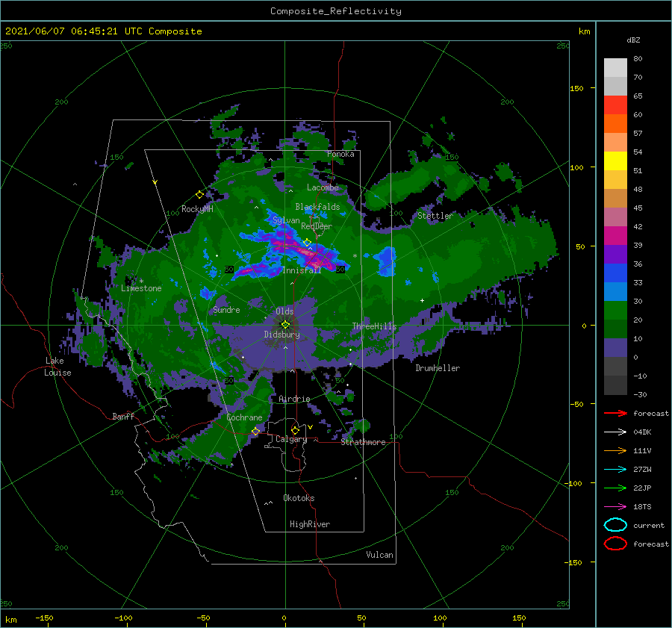
Task: Click the Airdrie city label
Action: (294, 399)
